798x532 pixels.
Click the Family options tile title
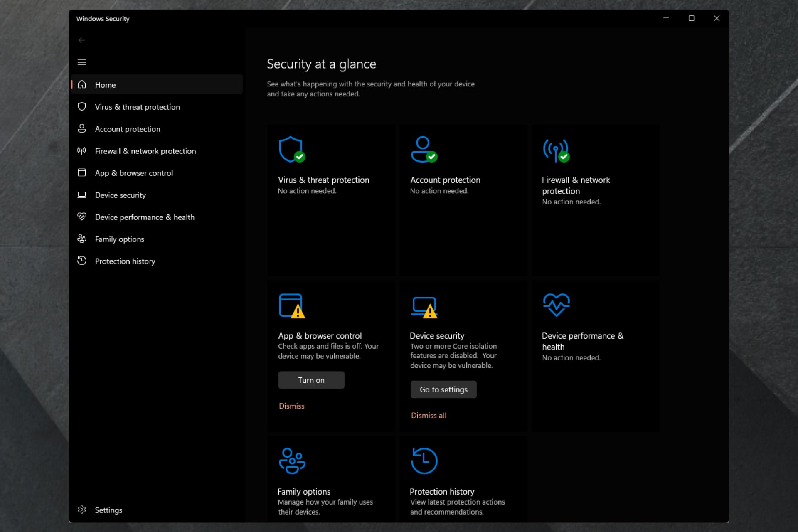pyautogui.click(x=304, y=492)
